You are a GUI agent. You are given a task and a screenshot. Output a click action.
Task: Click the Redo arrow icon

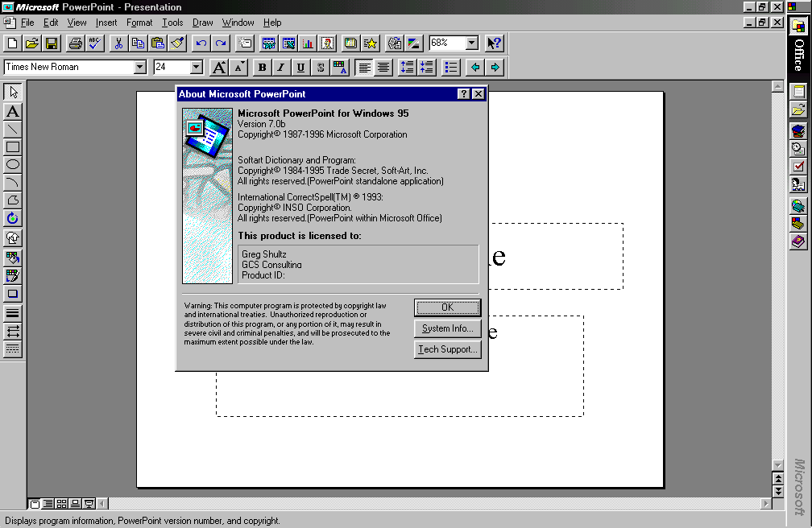pos(221,43)
